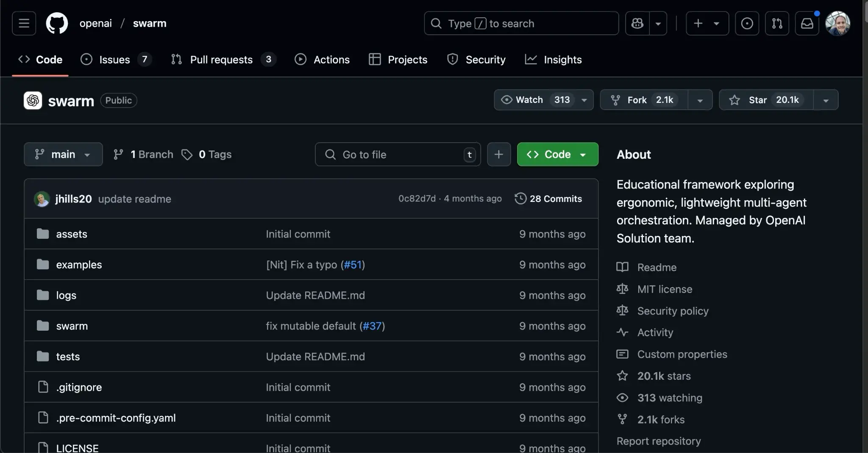The image size is (868, 453).
Task: Open the Insights tab
Action: click(x=554, y=59)
